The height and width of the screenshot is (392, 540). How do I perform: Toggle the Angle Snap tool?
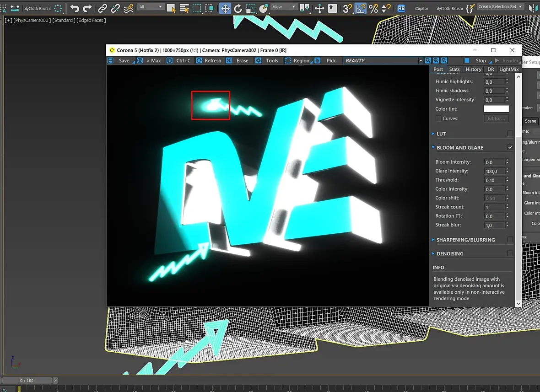click(x=361, y=8)
